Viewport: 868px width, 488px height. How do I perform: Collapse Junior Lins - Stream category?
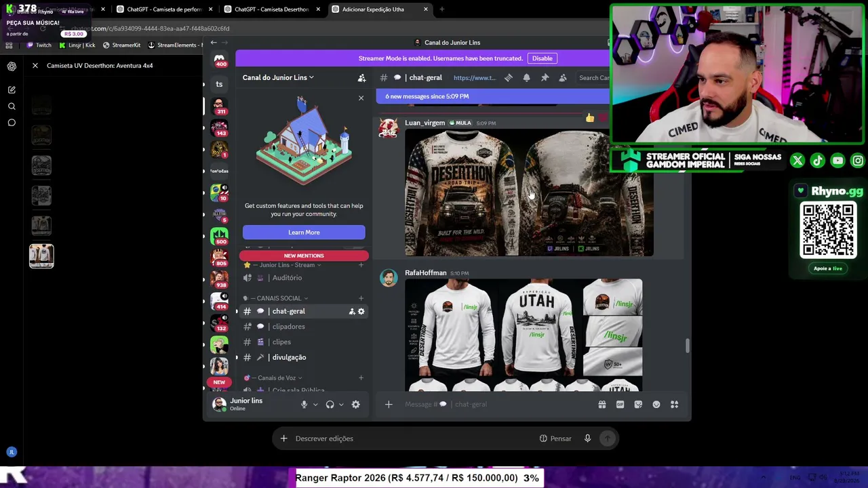285,265
